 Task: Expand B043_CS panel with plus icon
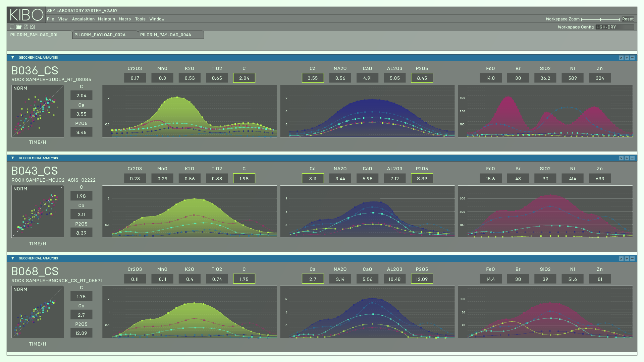coord(627,158)
